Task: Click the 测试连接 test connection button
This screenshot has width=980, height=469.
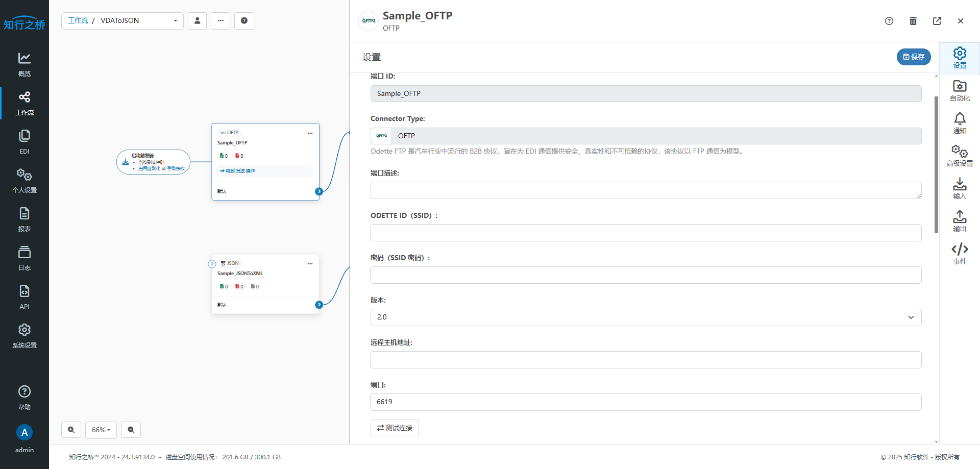Action: click(x=395, y=428)
